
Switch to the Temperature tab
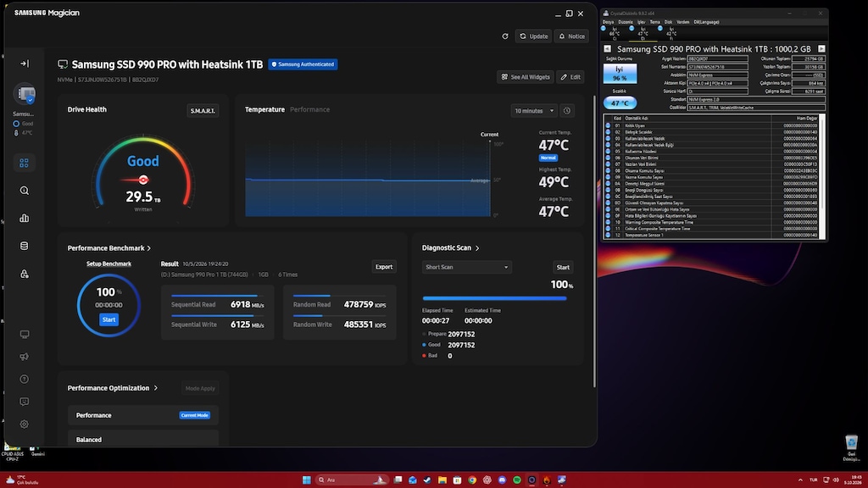[x=264, y=109]
